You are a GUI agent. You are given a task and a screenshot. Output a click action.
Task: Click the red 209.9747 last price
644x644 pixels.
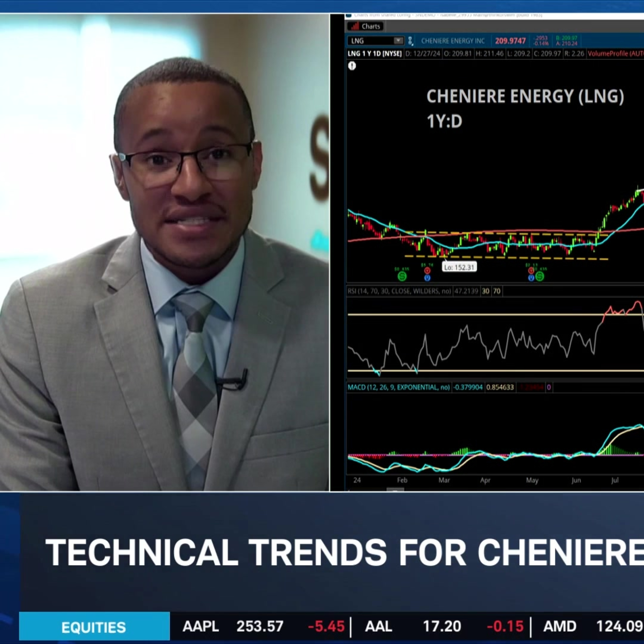[510, 41]
